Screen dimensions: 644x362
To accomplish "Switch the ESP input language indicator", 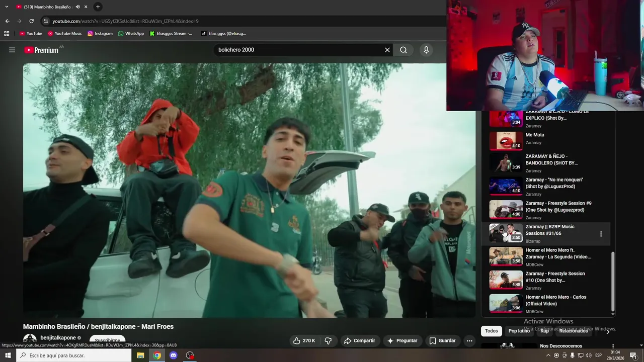I will point(599,355).
